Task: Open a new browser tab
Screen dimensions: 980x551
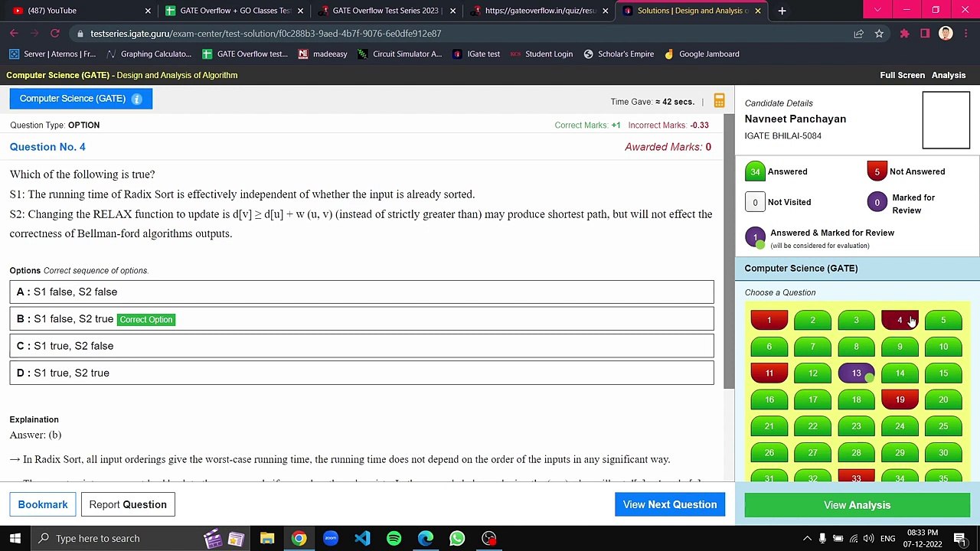Action: (782, 11)
